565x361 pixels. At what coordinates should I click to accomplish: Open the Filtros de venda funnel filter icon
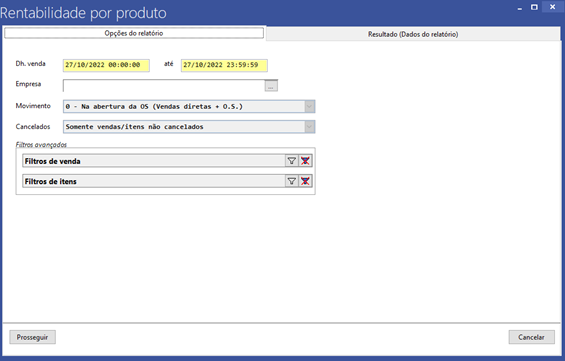coord(292,161)
